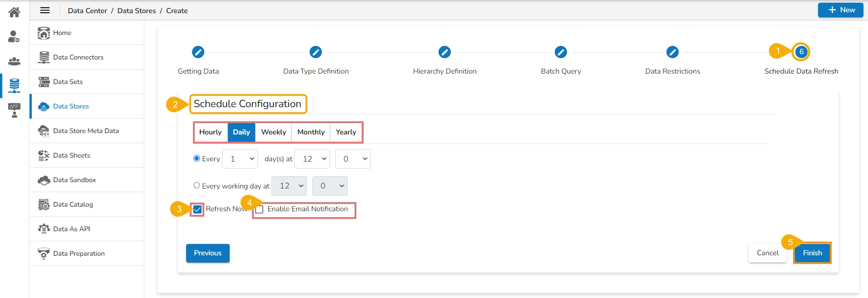Click the Data Type Definition step label

[316, 71]
